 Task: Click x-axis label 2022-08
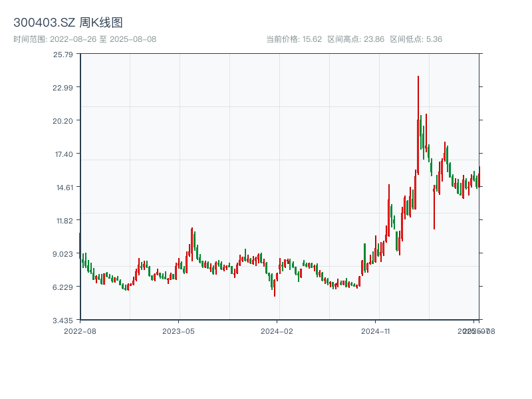click(80, 331)
